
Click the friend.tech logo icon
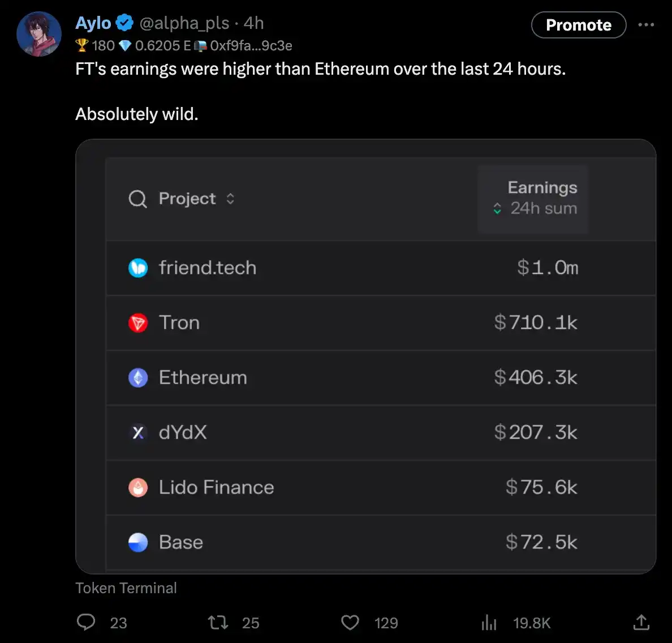point(138,268)
